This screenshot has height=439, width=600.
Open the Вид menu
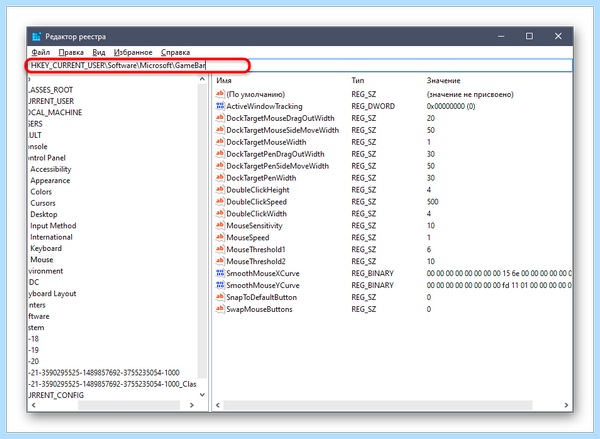99,52
